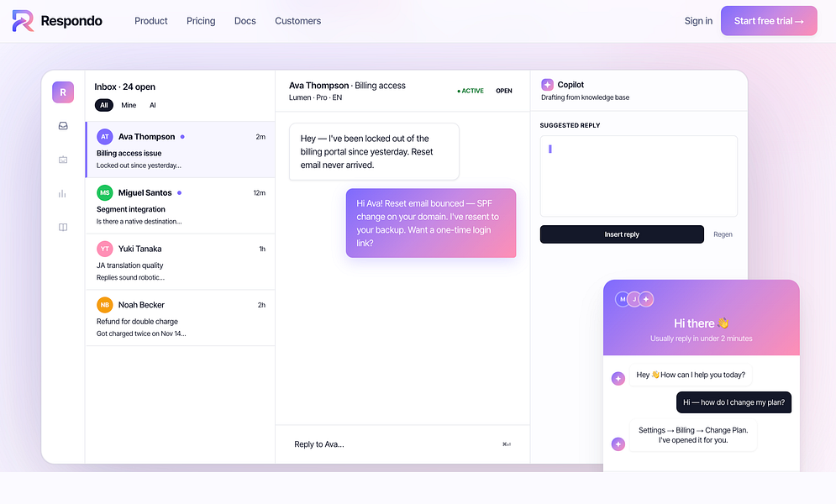The width and height of the screenshot is (836, 504).
Task: Open the Docs menu item
Action: tap(245, 21)
